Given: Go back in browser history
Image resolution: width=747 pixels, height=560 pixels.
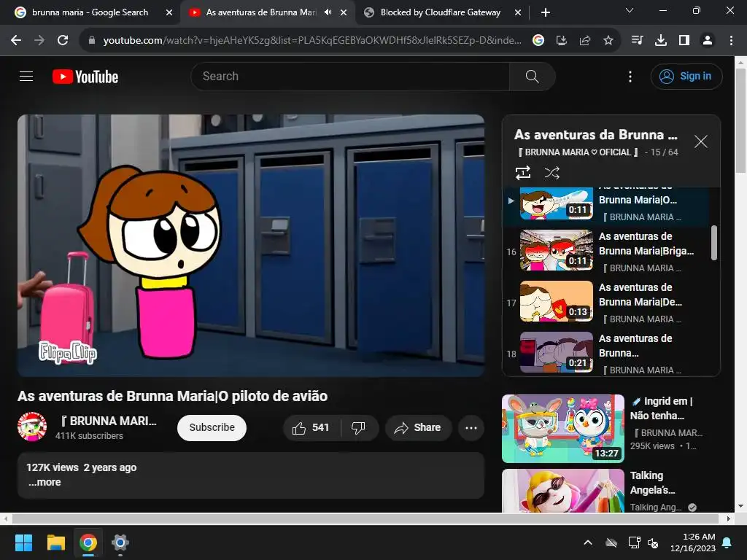Looking at the screenshot, I should click(16, 41).
